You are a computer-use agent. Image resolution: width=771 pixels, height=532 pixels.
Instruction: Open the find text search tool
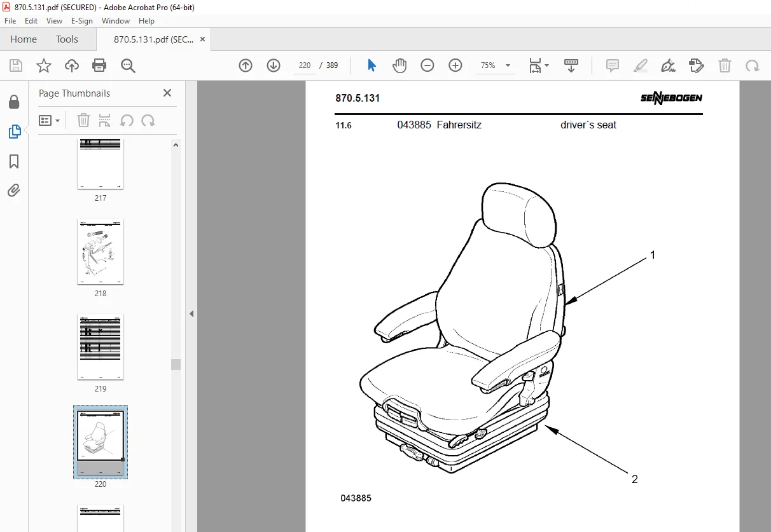[128, 65]
